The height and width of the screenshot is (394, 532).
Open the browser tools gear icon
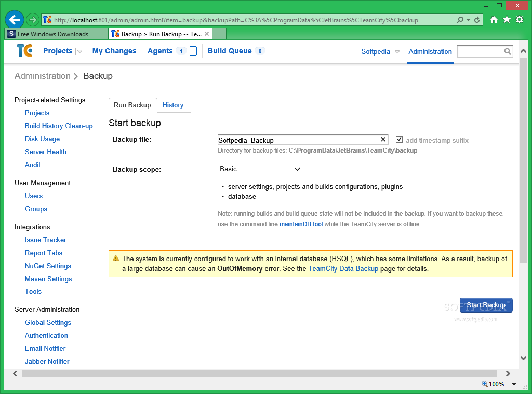click(520, 19)
